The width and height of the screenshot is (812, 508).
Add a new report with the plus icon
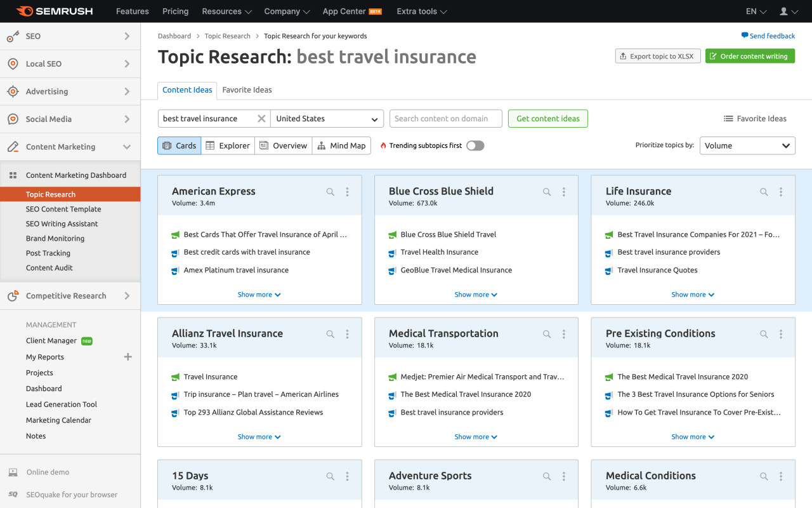(128, 357)
